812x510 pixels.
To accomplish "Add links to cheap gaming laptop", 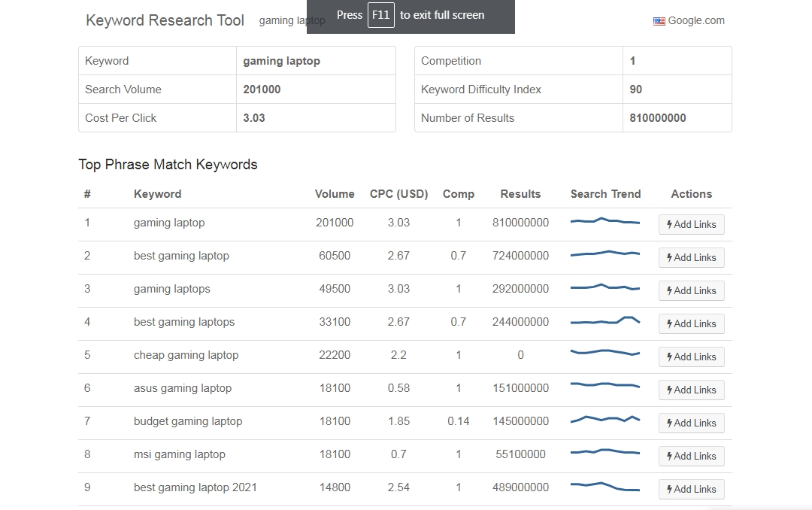I will point(691,357).
